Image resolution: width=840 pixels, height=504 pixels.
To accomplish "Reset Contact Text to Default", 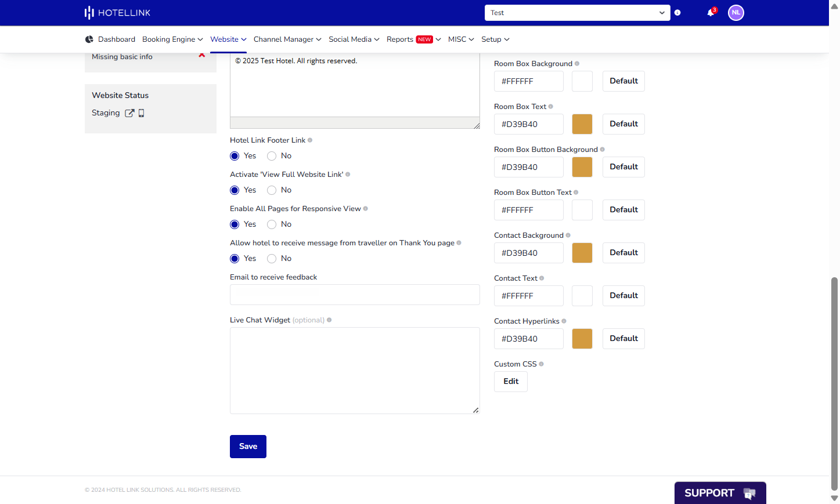I will point(623,296).
